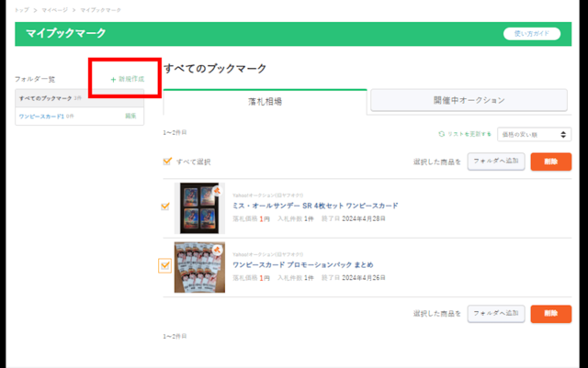Click the top フォルダへ追加 button
The image size is (588, 368).
click(495, 161)
